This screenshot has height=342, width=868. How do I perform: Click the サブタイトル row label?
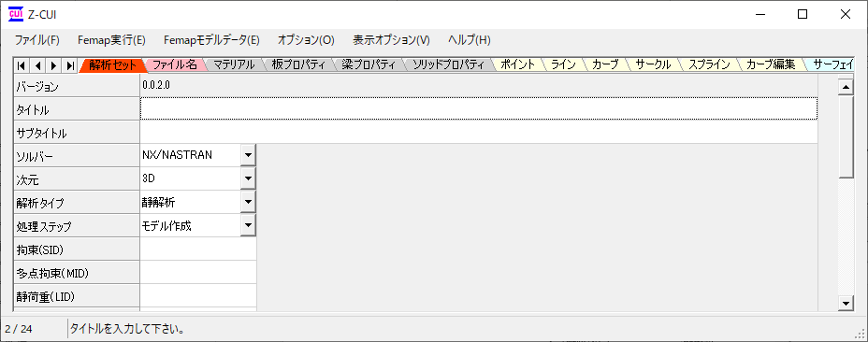pos(77,132)
